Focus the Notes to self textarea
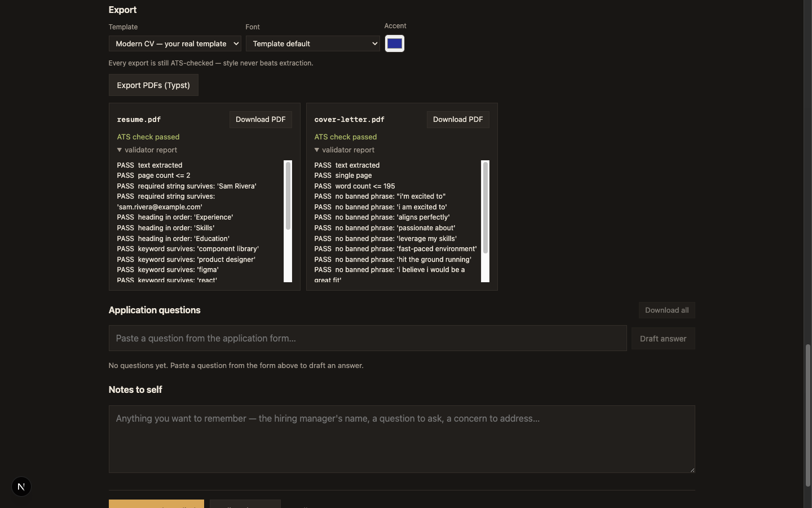 coord(401,439)
